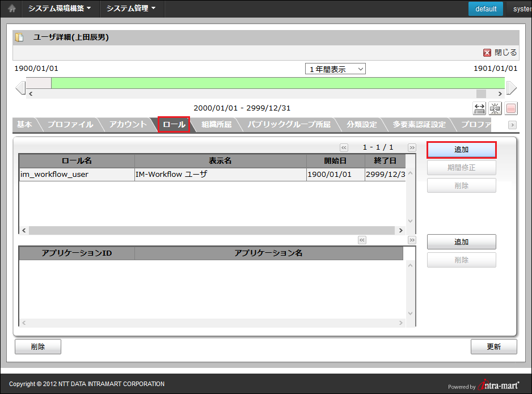Click the upper 追加 button for roles
Screen dimensions: 532x394
click(x=461, y=150)
